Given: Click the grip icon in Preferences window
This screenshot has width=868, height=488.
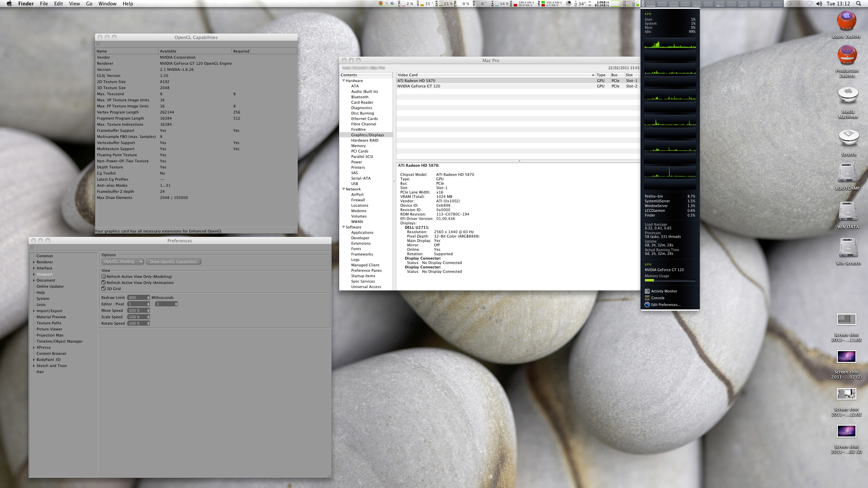Looking at the screenshot, I should (32, 247).
